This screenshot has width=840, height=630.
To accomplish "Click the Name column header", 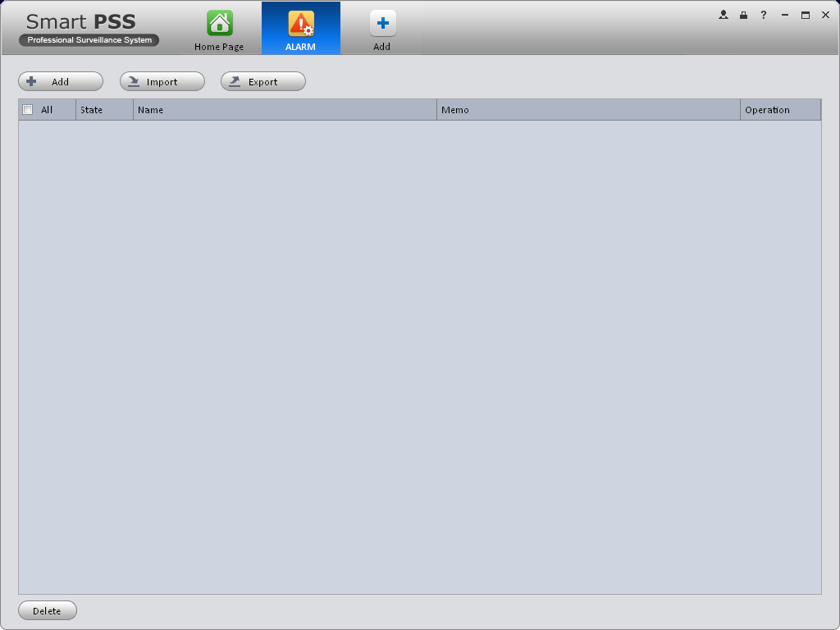I will [285, 110].
